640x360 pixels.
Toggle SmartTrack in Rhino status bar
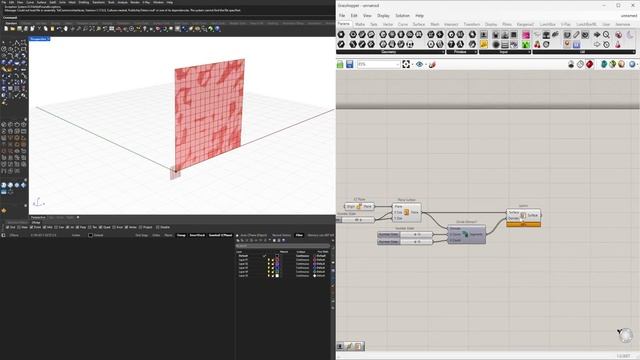[x=197, y=235]
